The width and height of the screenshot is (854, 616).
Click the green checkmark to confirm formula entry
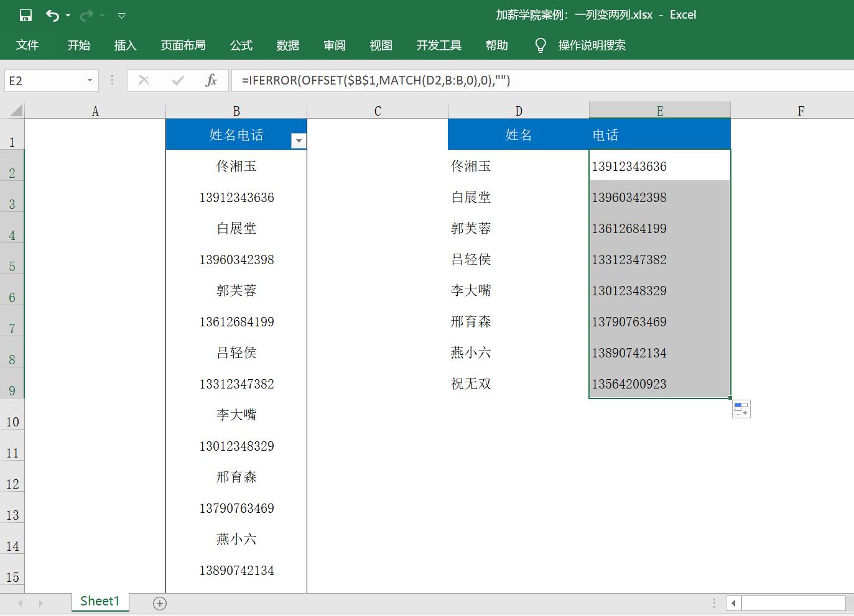(x=178, y=80)
